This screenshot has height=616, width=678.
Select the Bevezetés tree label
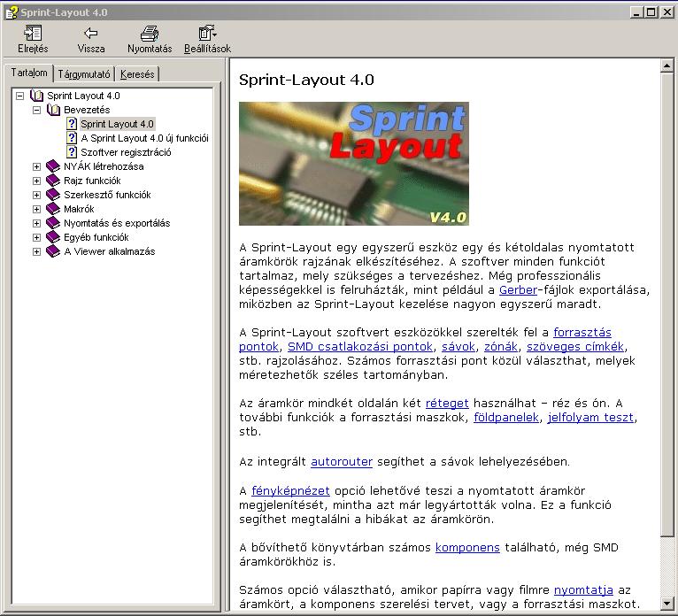coord(87,110)
